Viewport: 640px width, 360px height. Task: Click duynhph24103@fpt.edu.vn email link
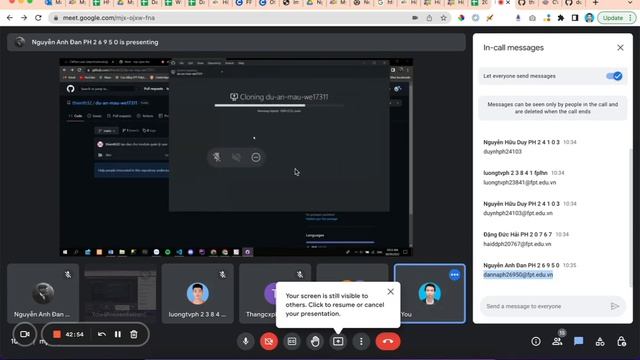tap(518, 213)
